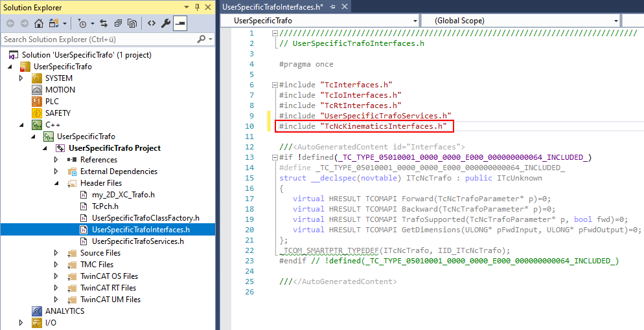Collapse #if block outline at line 13
Image resolution: width=644 pixels, height=330 pixels.
click(275, 157)
